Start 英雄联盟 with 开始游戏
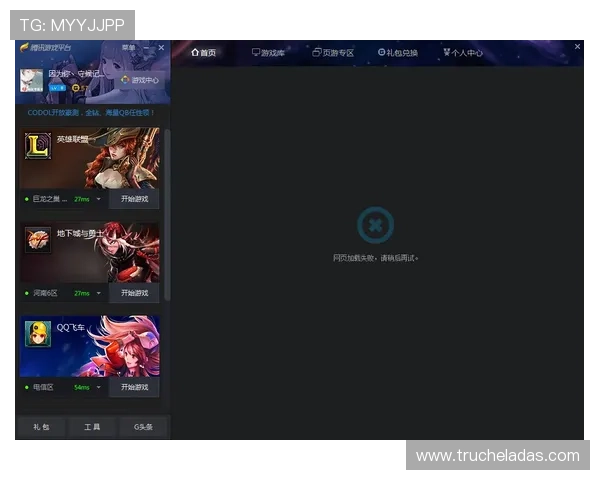Image resolution: width=600 pixels, height=480 pixels. coord(134,199)
